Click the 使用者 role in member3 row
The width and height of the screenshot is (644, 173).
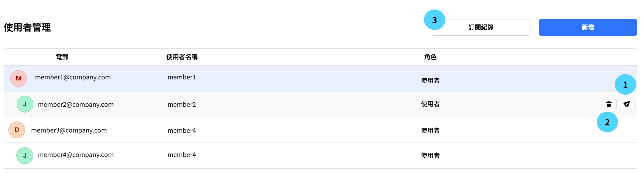click(x=430, y=130)
